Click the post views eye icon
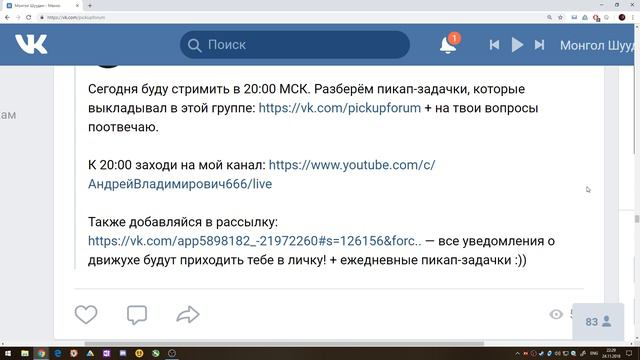Viewport: 640px width, 360px height. pyautogui.click(x=556, y=314)
